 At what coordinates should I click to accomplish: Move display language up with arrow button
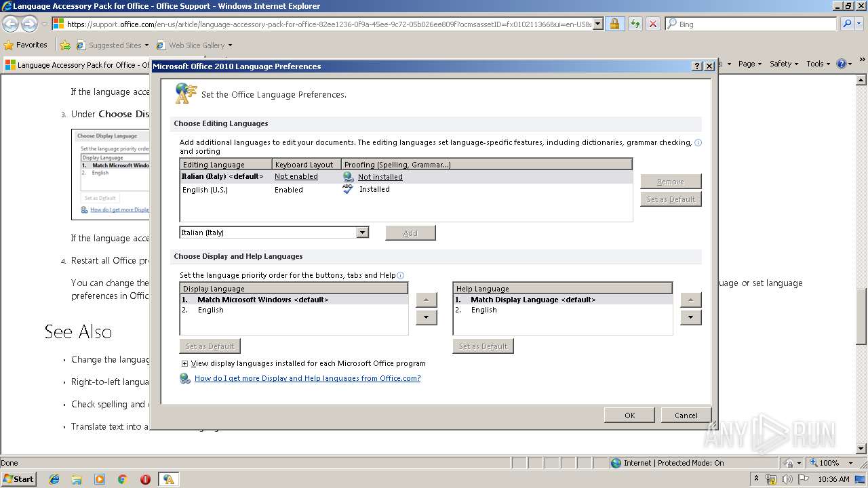point(426,300)
